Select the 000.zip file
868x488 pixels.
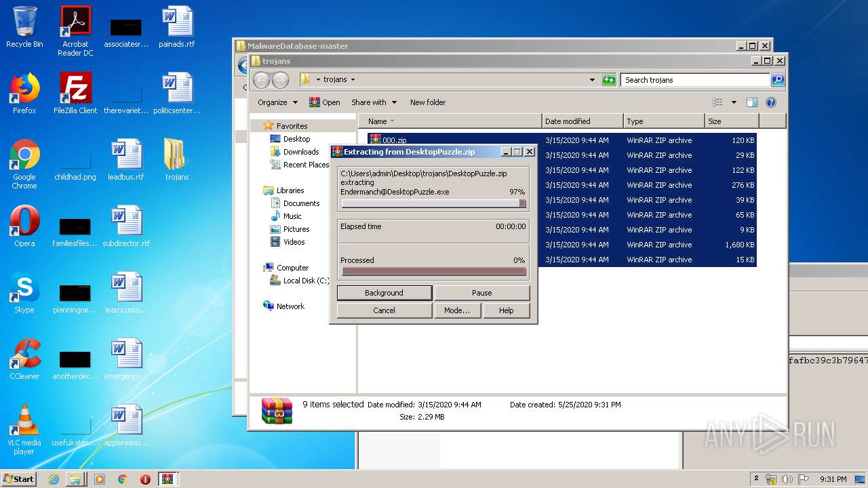pos(394,140)
